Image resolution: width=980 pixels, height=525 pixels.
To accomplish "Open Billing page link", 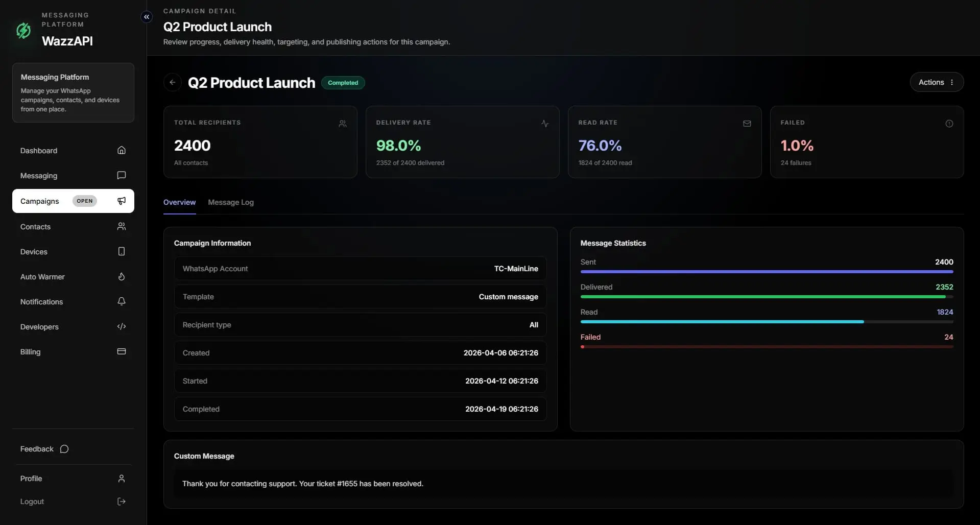I will [x=73, y=352].
